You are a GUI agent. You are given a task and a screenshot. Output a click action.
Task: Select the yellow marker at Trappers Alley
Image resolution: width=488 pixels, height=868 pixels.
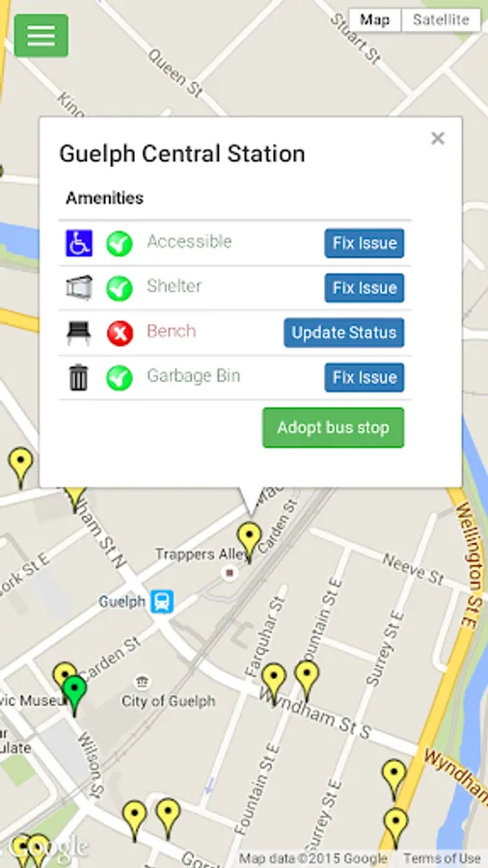[x=249, y=541]
